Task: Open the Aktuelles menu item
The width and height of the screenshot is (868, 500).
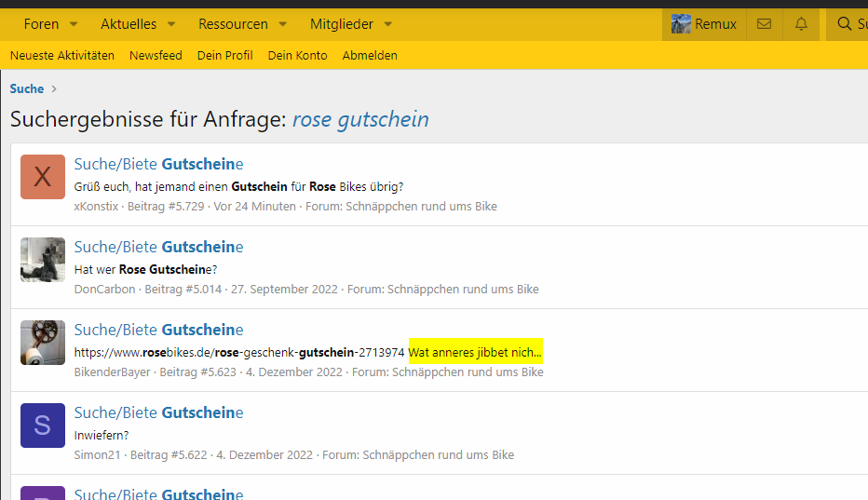Action: tap(129, 24)
